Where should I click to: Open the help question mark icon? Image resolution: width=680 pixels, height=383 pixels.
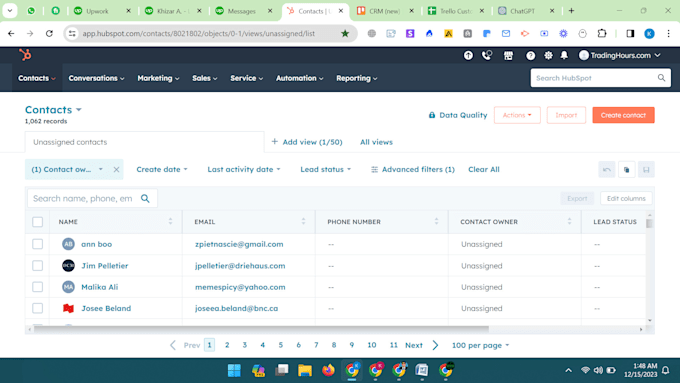click(x=530, y=55)
